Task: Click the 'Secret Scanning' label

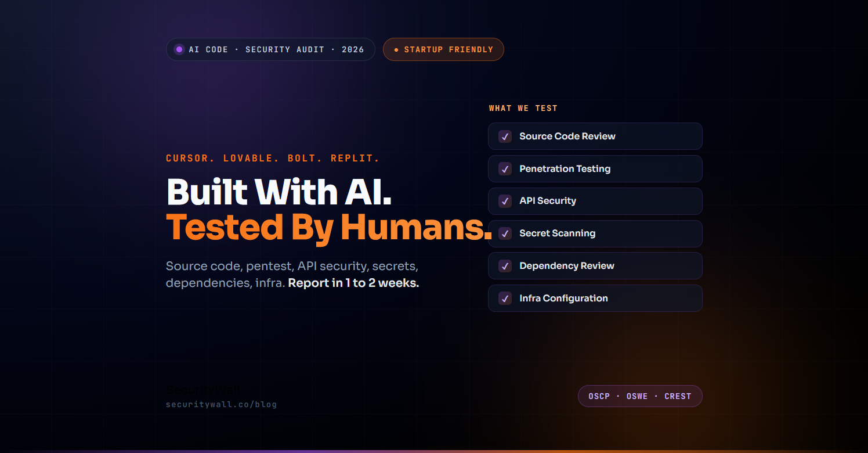Action: pos(558,233)
